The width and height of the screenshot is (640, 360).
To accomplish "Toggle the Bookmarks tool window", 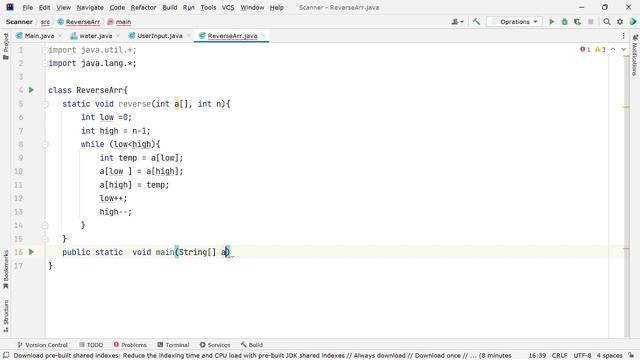I will click(x=6, y=269).
